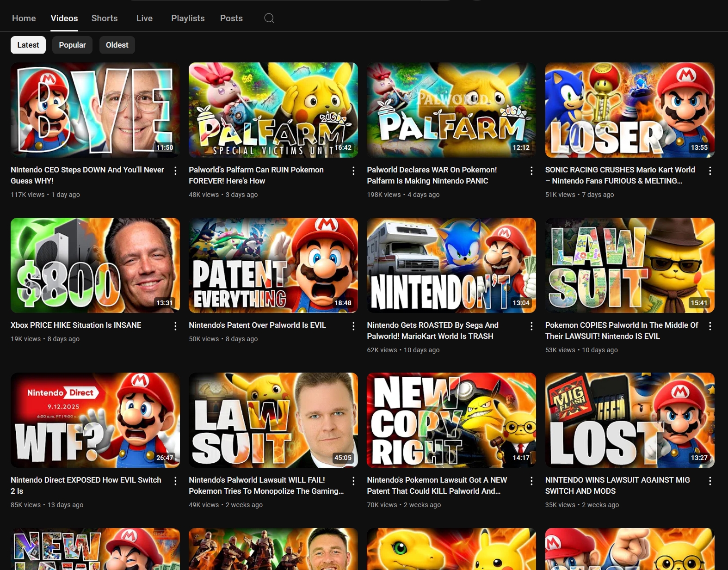
Task: Open the Posts tab
Action: [231, 18]
